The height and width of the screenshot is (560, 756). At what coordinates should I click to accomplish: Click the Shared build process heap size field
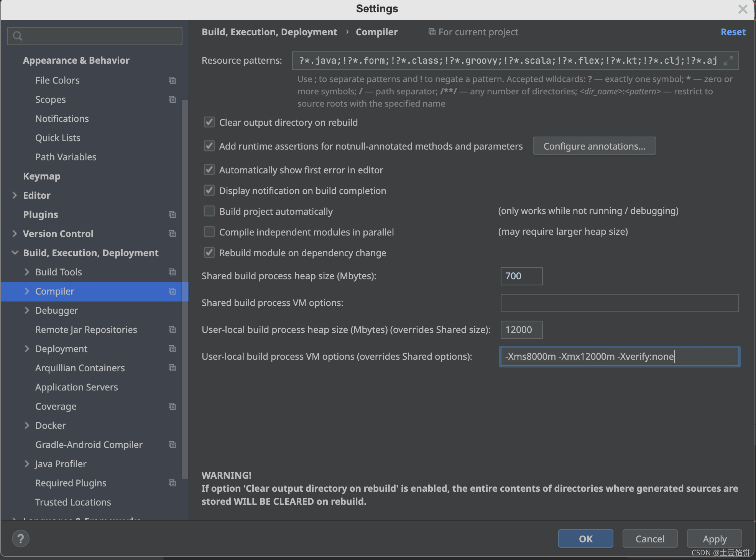(x=521, y=276)
